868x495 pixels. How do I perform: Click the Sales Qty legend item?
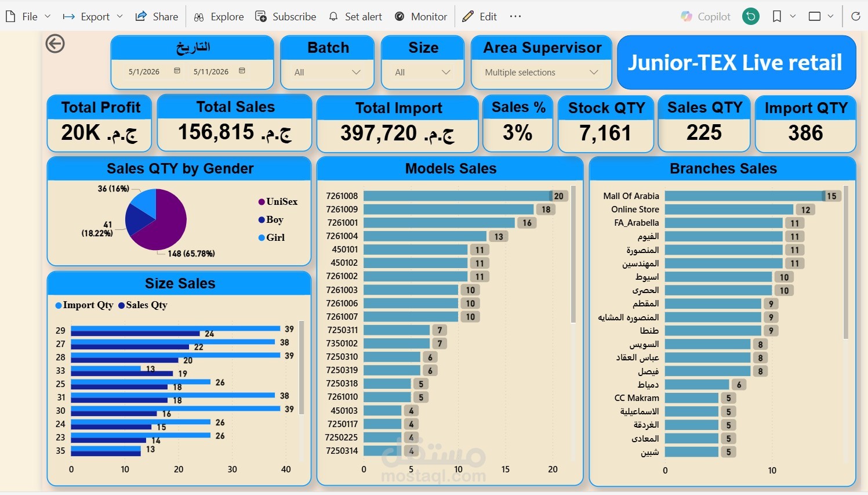click(143, 305)
